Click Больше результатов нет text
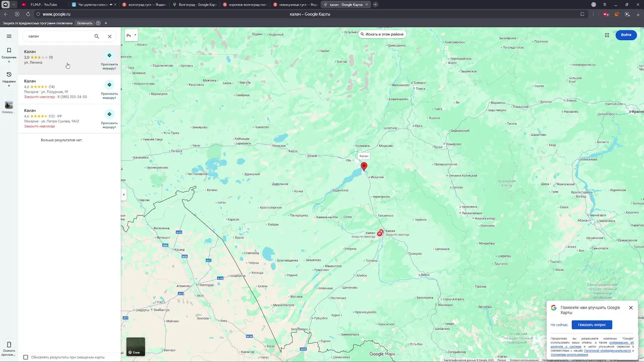 61,140
